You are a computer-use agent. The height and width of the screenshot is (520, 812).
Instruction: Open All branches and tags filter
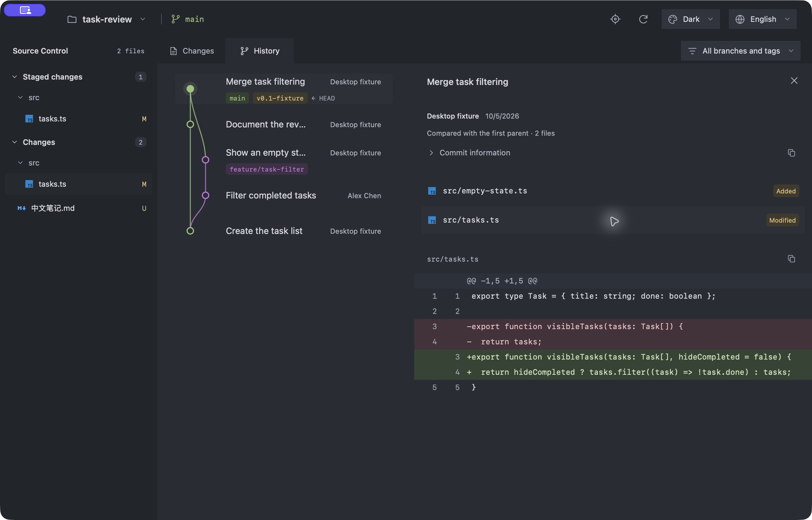click(x=740, y=51)
